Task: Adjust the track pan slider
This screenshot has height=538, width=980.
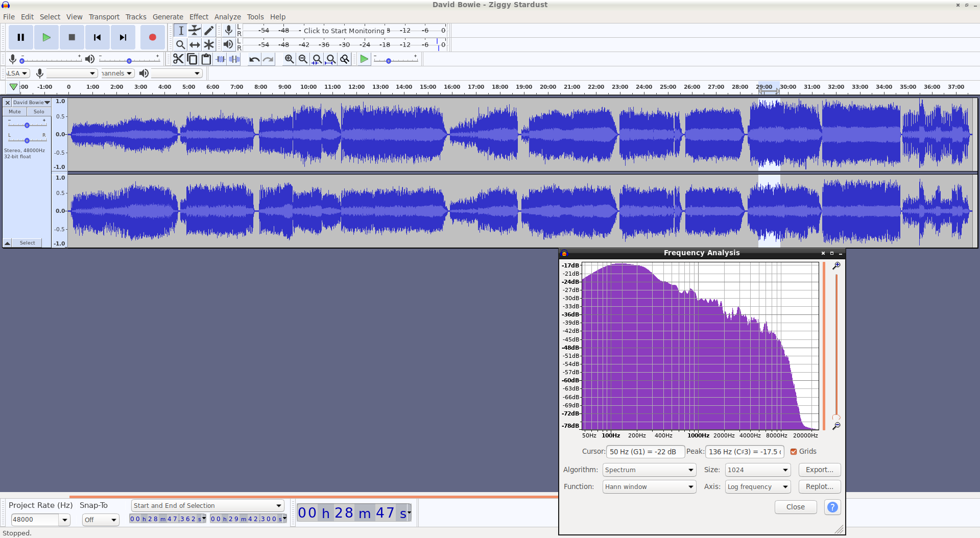Action: coord(27,140)
